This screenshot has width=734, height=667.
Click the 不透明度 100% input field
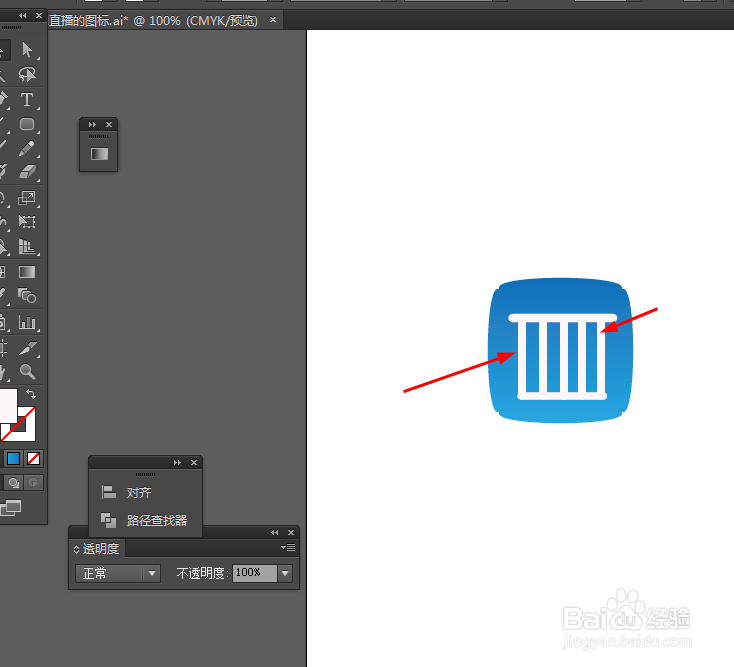click(x=255, y=573)
